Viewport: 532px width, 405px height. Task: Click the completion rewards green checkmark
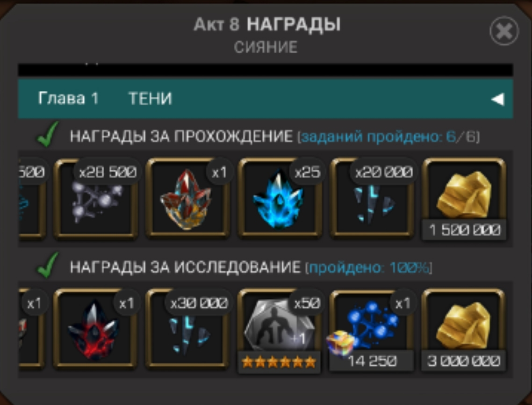tap(48, 134)
